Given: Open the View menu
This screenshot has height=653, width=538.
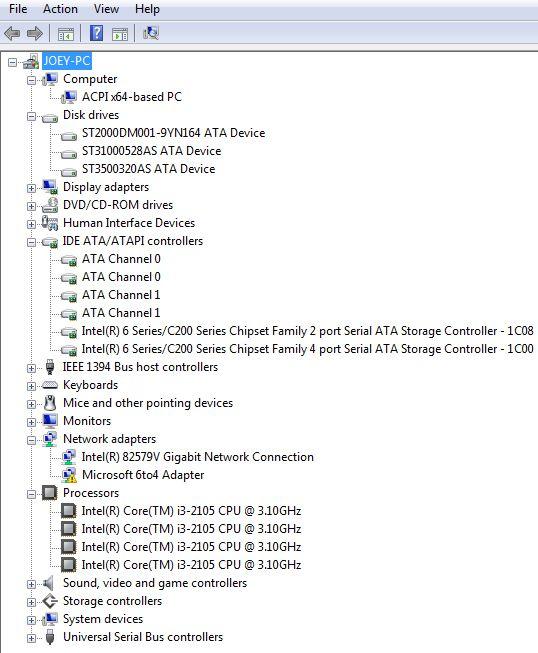Looking at the screenshot, I should tap(106, 9).
